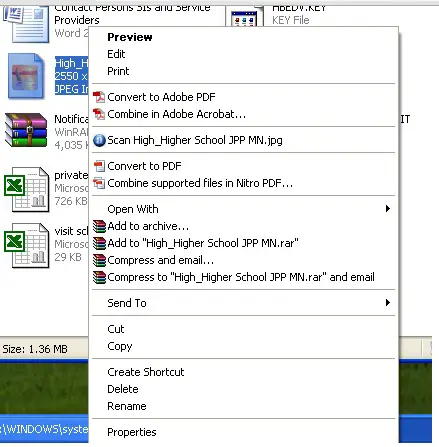Choose Print in the context menu
This screenshot has height=447, width=439.
[118, 71]
